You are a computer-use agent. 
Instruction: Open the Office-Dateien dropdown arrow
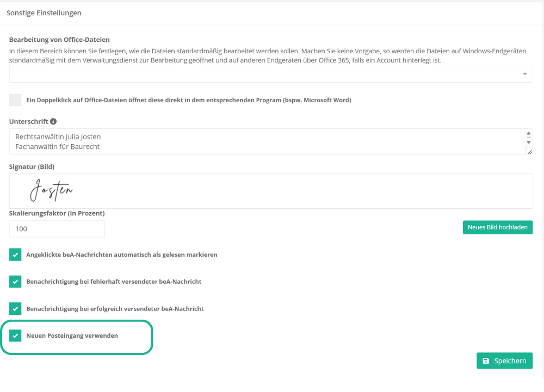(x=524, y=74)
